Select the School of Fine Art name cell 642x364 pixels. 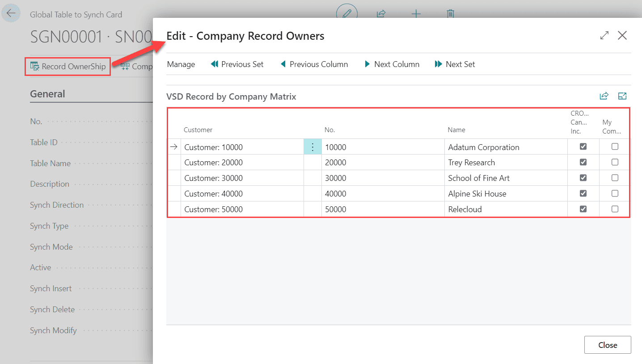pos(479,178)
